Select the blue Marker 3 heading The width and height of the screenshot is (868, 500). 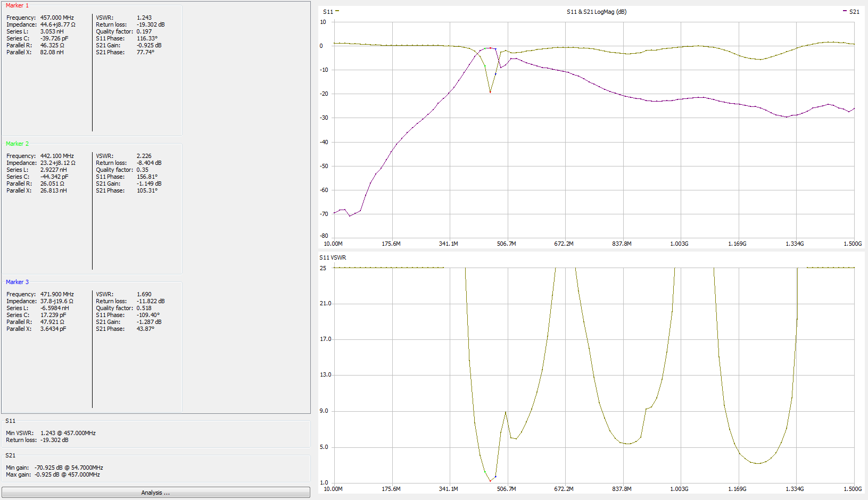point(17,282)
